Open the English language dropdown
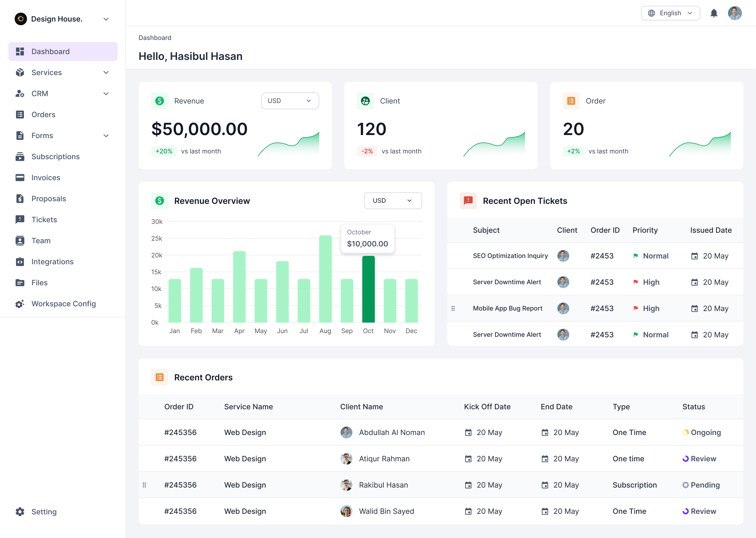This screenshot has height=538, width=756. pos(670,13)
